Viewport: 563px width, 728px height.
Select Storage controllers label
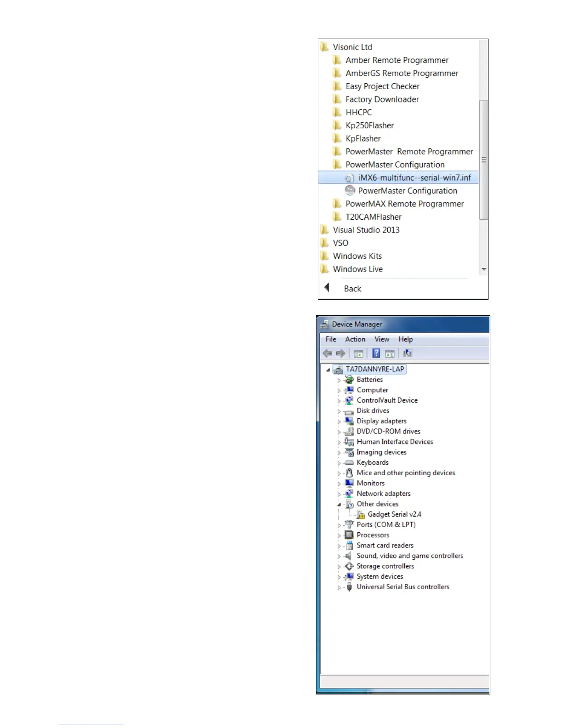pyautogui.click(x=385, y=566)
